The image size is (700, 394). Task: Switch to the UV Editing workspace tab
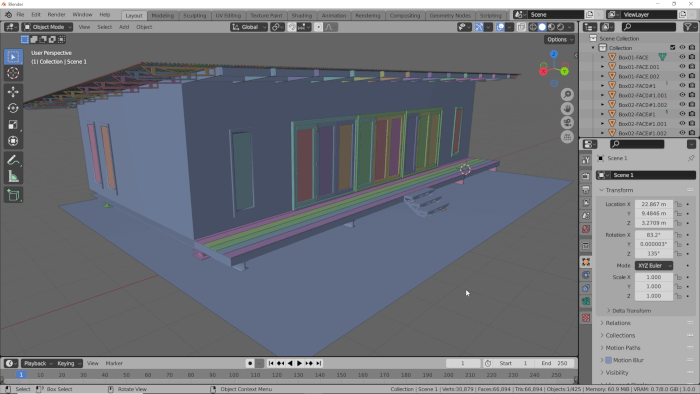(x=228, y=15)
